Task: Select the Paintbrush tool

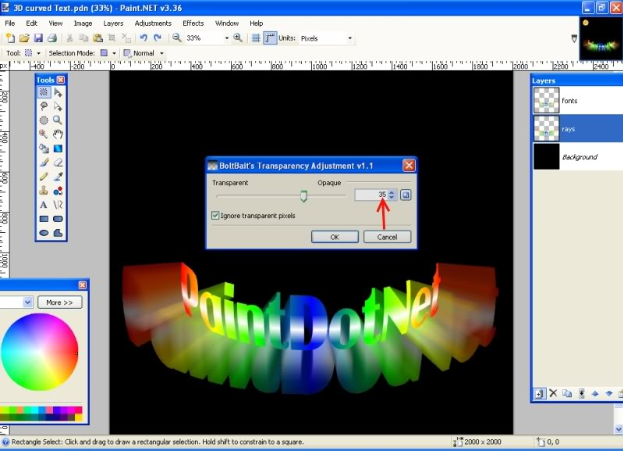Action: (44, 163)
